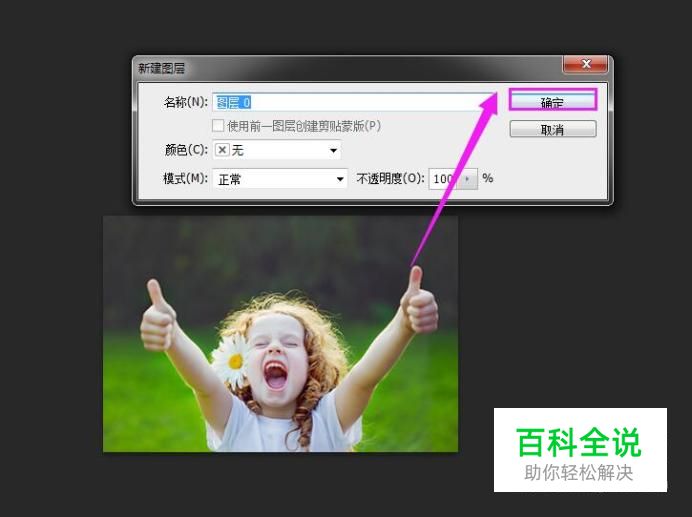Click the 模式(M): label
Screen dimensions: 692x517
click(185, 178)
